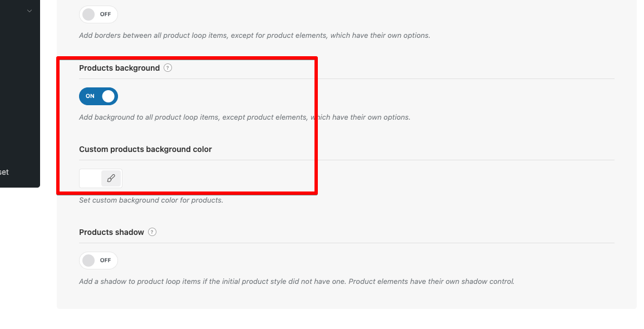Click 'Custom products background color' heading
The image size is (644, 329).
[x=145, y=150]
